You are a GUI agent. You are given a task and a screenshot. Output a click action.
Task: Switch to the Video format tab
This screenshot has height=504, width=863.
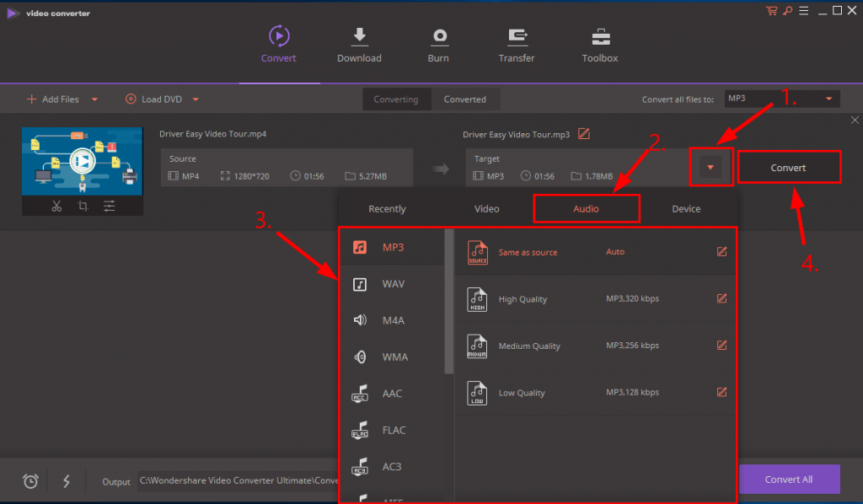pos(486,209)
